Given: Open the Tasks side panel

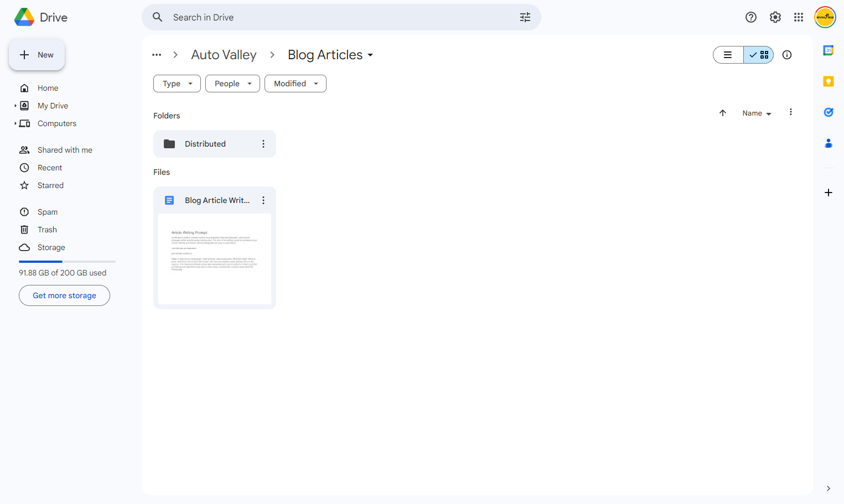Looking at the screenshot, I should pos(828,112).
